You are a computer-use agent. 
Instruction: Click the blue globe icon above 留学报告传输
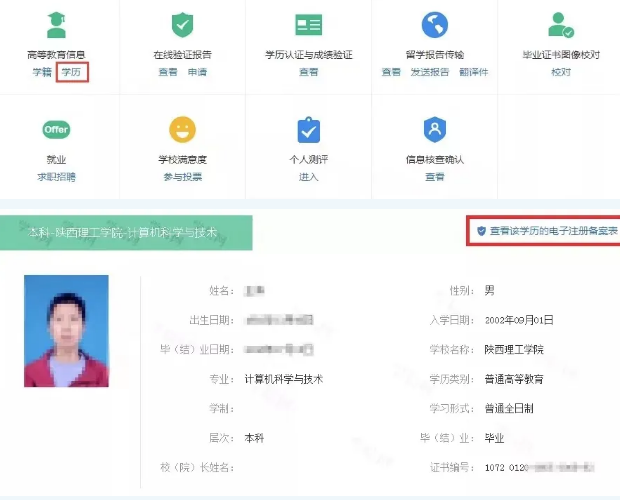click(x=435, y=25)
